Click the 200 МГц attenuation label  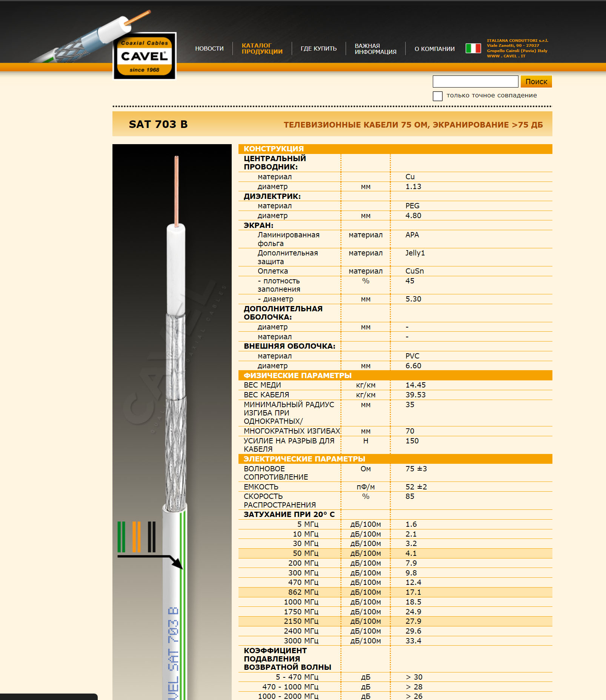303,563
